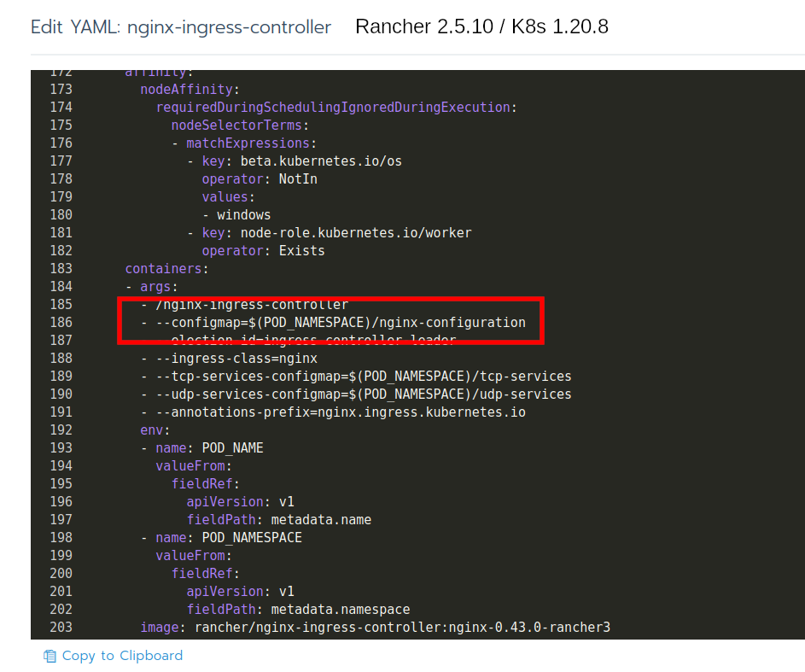Click line number 183 in the gutter

coord(61,269)
